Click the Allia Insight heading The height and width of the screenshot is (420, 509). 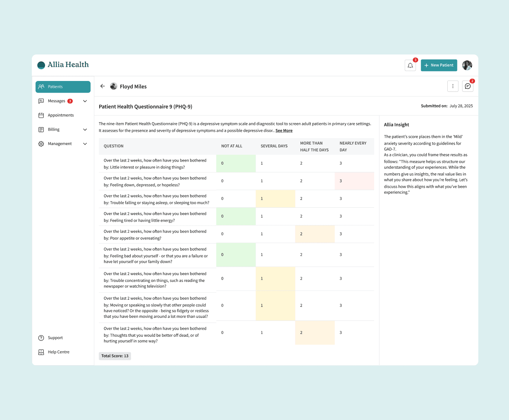(x=397, y=124)
